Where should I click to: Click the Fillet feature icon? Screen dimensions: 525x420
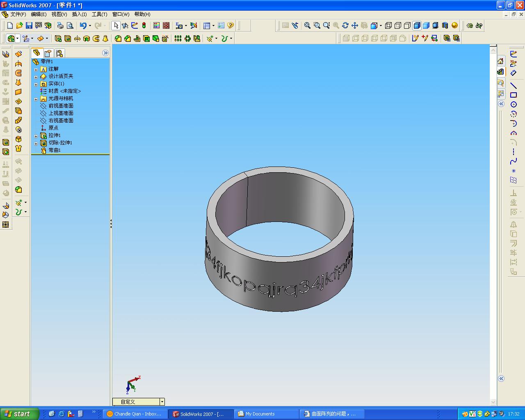point(118,39)
